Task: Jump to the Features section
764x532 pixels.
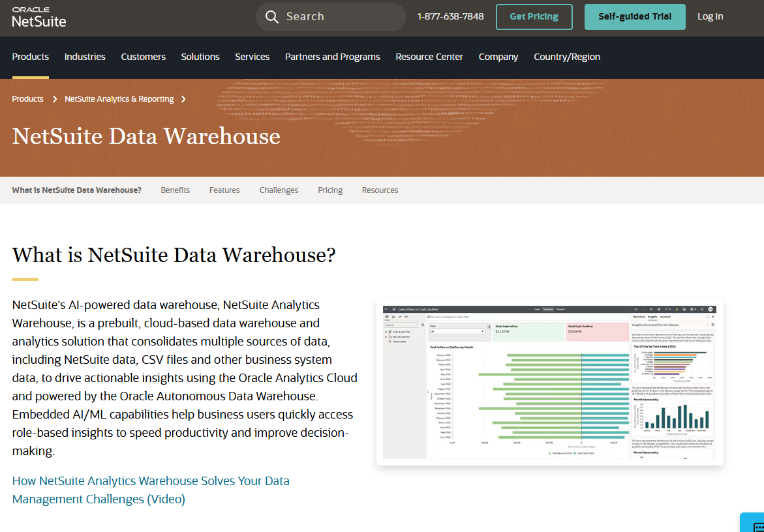Action: 224,190
